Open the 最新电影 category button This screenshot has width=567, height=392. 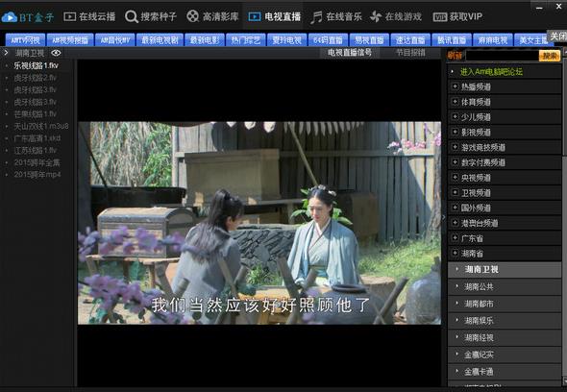[205, 40]
